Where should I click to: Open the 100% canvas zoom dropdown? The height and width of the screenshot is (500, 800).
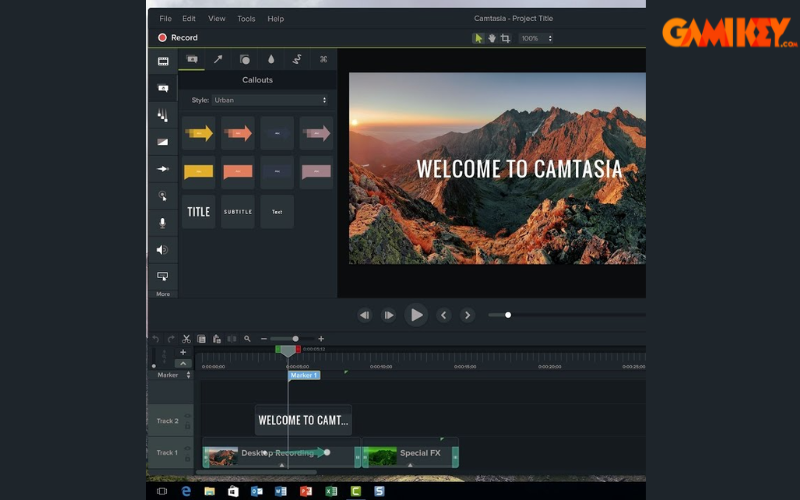(536, 38)
